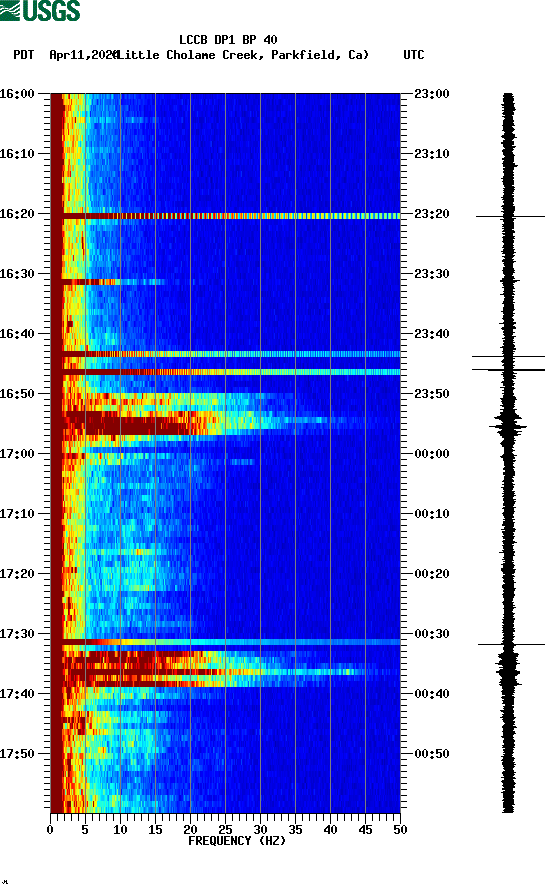This screenshot has height=893, width=552.
Task: Click the '00:50' UTC time label
Action: (x=432, y=753)
